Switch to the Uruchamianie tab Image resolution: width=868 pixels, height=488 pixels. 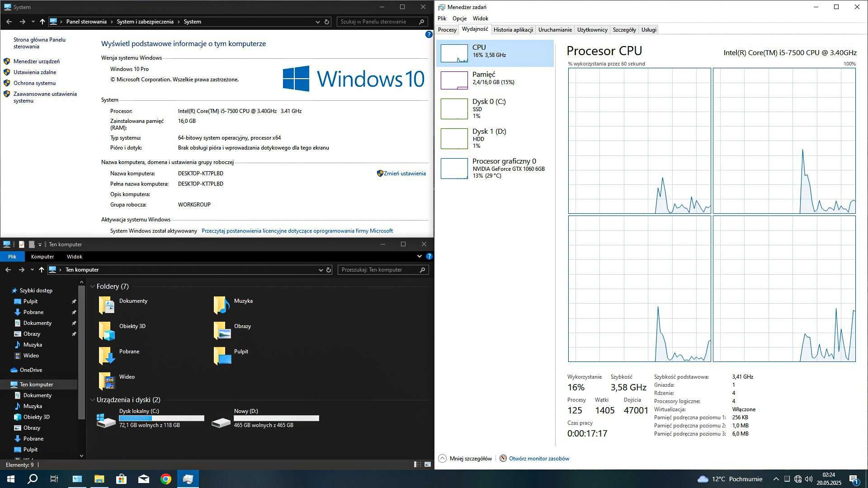tap(555, 30)
